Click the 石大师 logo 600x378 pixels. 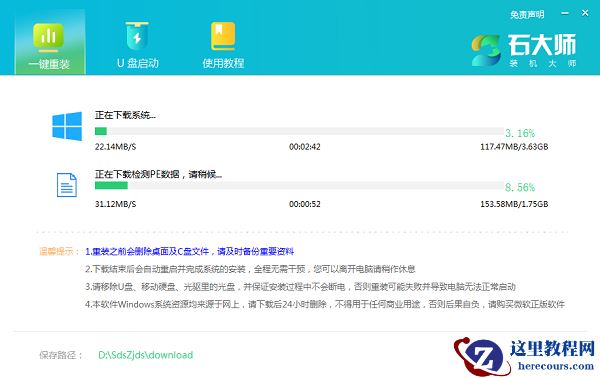[x=523, y=51]
